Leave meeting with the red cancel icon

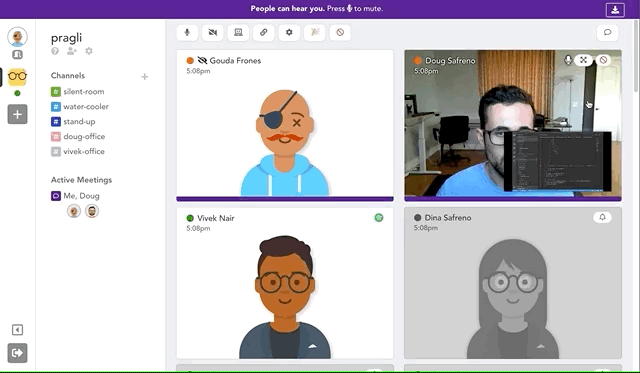(340, 32)
